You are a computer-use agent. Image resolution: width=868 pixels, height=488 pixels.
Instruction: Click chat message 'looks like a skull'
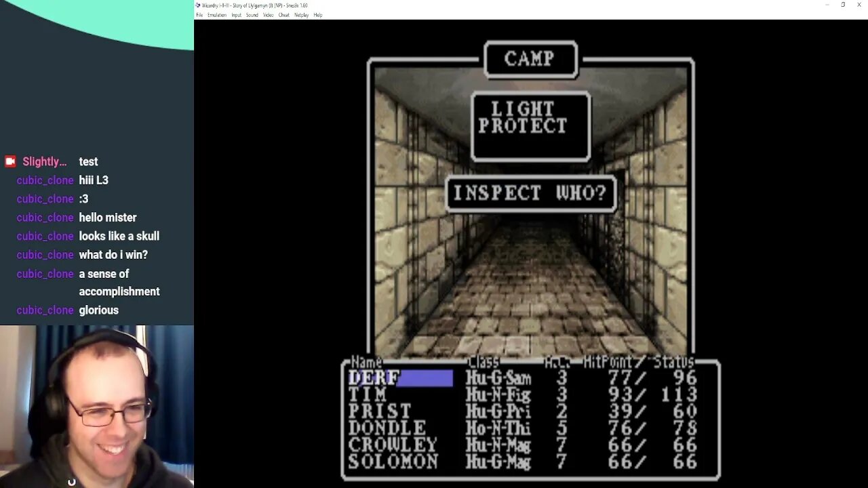point(119,236)
